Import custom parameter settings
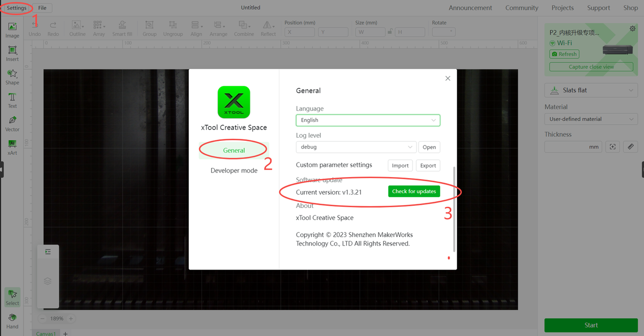 pyautogui.click(x=400, y=165)
